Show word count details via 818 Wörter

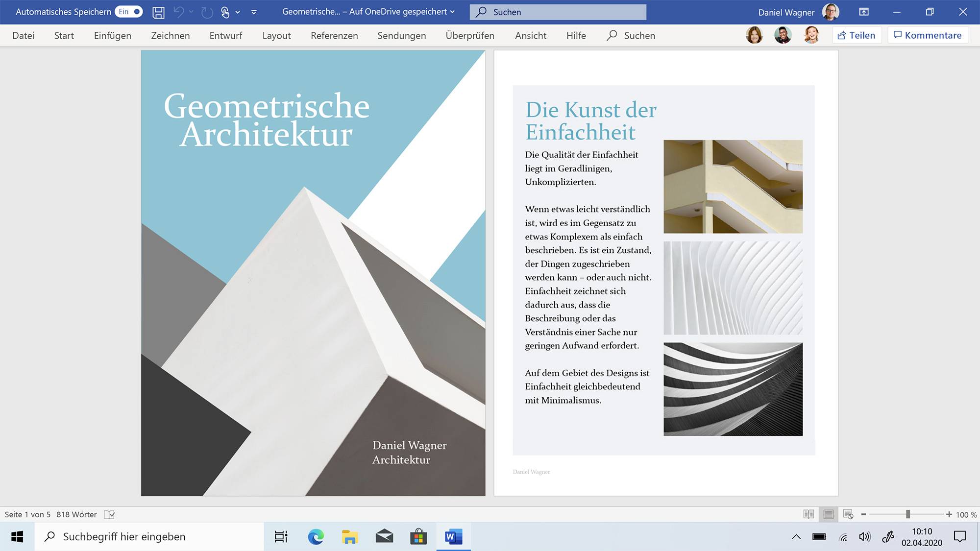pyautogui.click(x=76, y=514)
